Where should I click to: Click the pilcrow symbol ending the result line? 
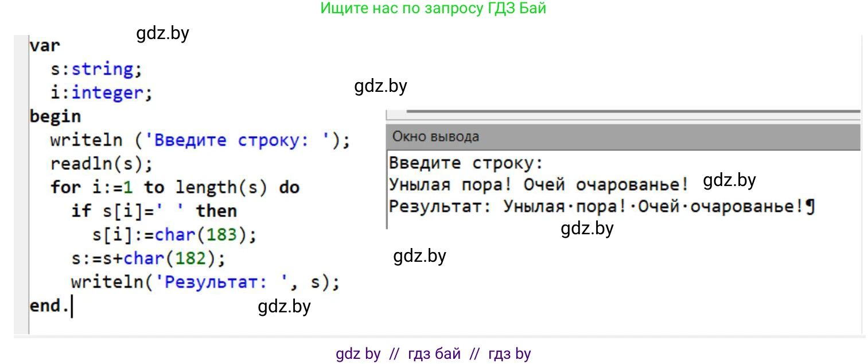(810, 207)
